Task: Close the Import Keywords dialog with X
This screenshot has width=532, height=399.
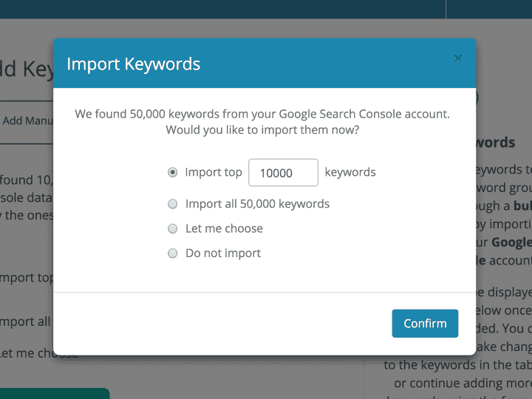Action: tap(458, 58)
